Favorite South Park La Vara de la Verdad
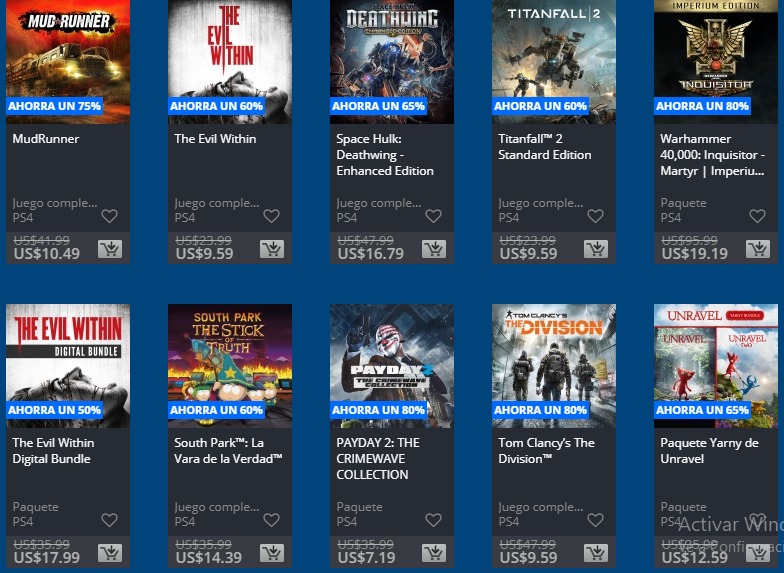The image size is (784, 573). [272, 520]
